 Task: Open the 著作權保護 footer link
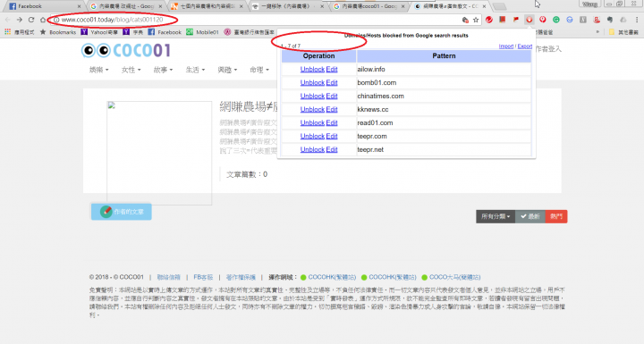(241, 277)
